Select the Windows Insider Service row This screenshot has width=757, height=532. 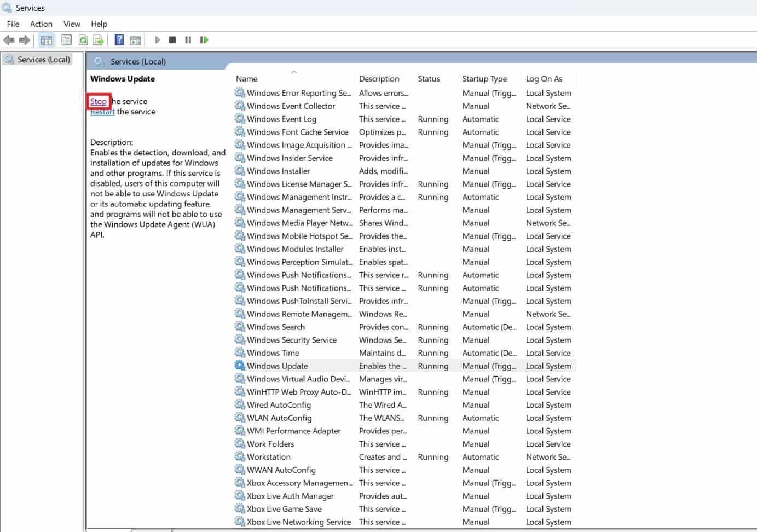(x=405, y=158)
